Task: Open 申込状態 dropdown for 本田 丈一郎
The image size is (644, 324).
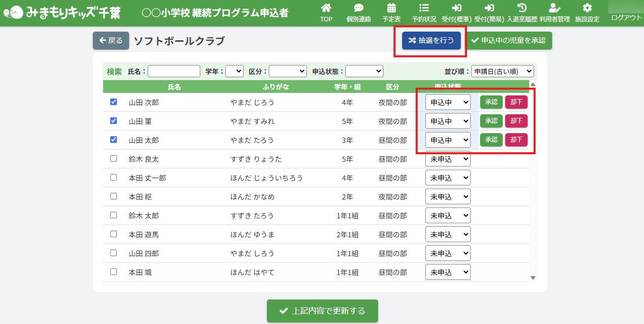Action: [x=448, y=178]
